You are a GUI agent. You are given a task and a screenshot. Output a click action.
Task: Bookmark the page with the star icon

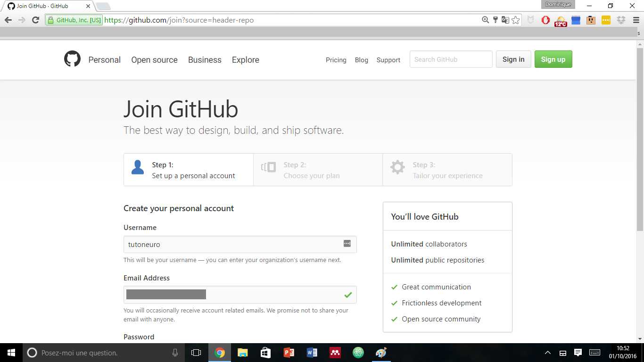click(x=516, y=20)
